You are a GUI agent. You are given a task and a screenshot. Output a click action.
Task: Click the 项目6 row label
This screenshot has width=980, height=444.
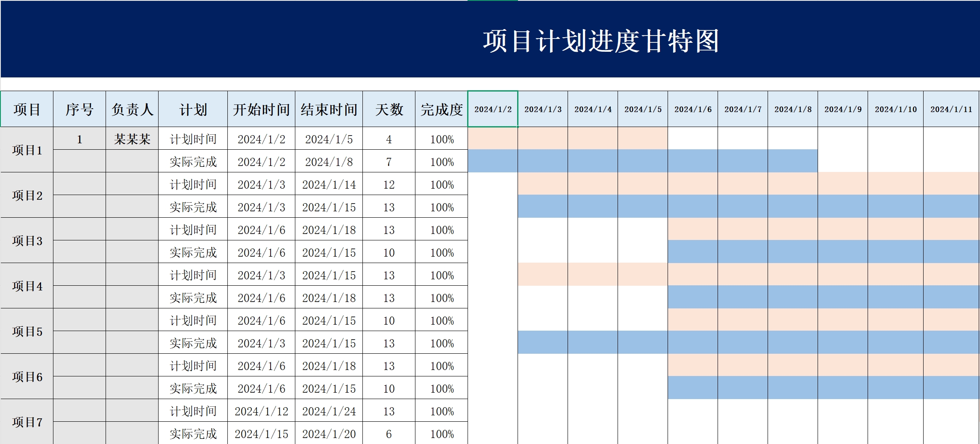(x=27, y=376)
